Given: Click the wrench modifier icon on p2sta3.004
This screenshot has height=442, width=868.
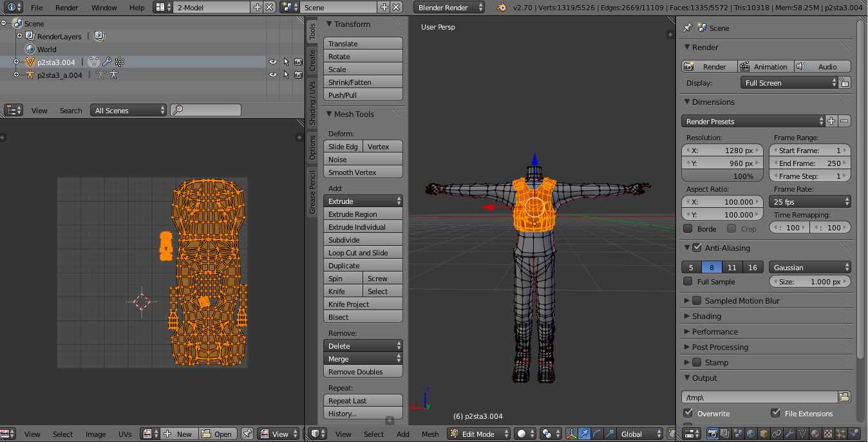Looking at the screenshot, I should pos(107,62).
